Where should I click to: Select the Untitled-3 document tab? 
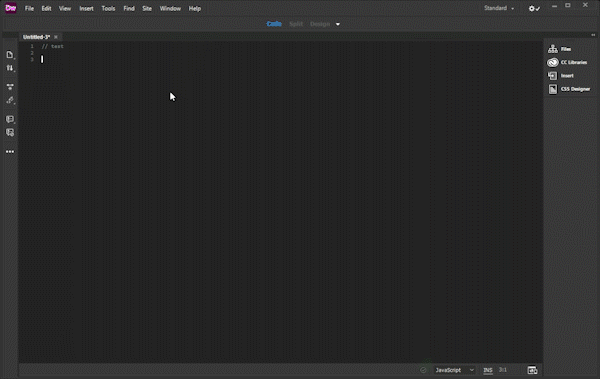(36, 37)
